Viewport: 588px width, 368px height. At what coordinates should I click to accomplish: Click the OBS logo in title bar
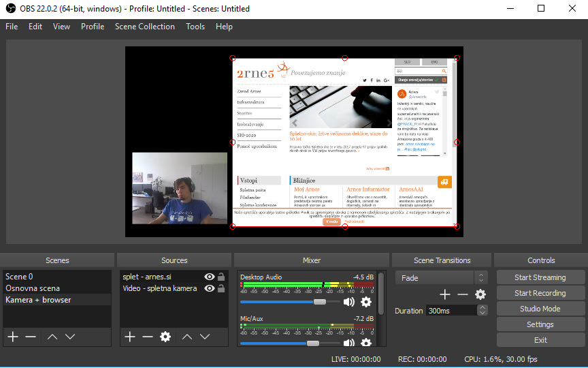(10, 8)
